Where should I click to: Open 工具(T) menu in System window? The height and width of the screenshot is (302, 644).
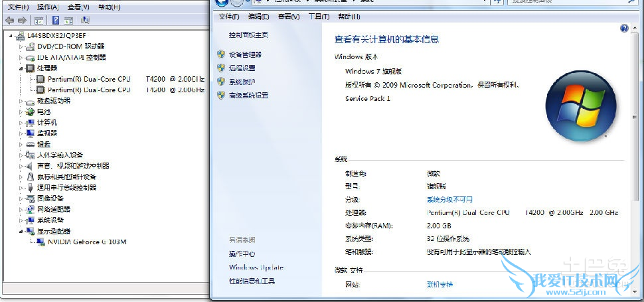pyautogui.click(x=319, y=17)
